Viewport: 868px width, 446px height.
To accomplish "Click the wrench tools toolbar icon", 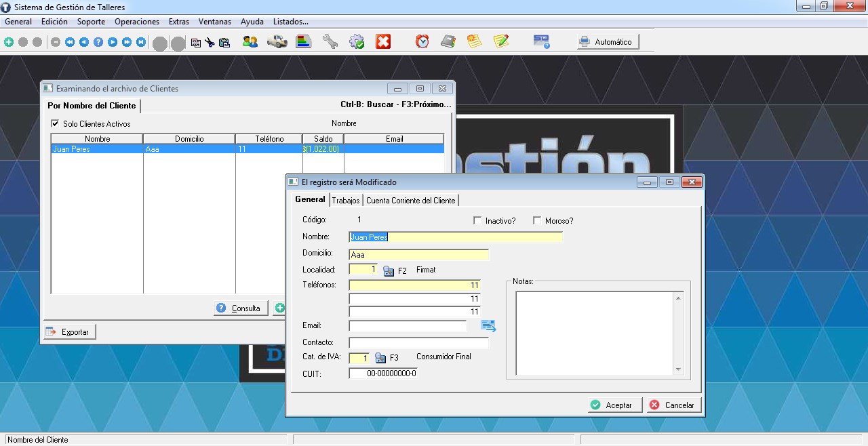I will pos(330,42).
